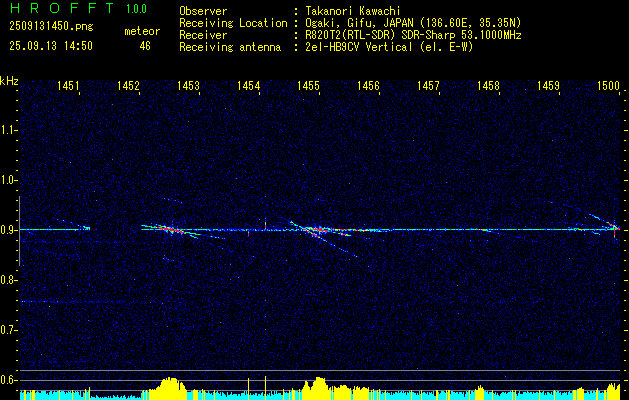The height and width of the screenshot is (400, 629).
Task: Click the Observer label
Action: coord(203,11)
